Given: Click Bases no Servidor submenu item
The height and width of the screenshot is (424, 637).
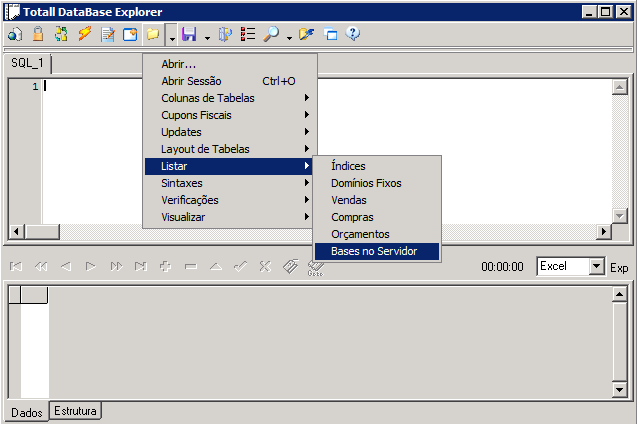Looking at the screenshot, I should pyautogui.click(x=377, y=251).
